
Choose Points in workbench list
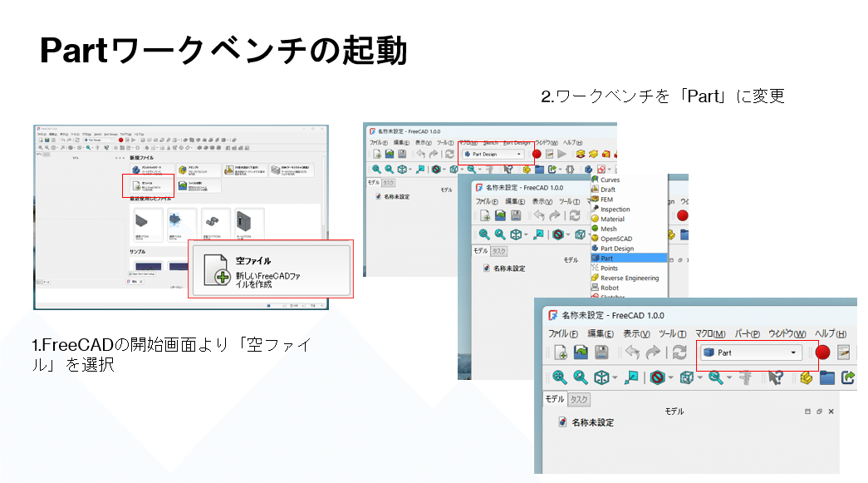[x=629, y=268]
